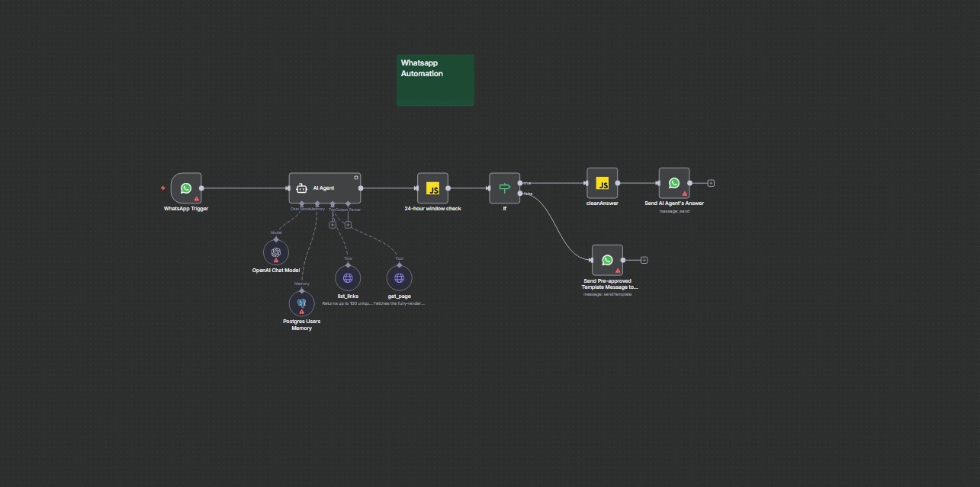The height and width of the screenshot is (487, 980).
Task: Click the 'message: sendTemplate' subtitle
Action: click(607, 294)
